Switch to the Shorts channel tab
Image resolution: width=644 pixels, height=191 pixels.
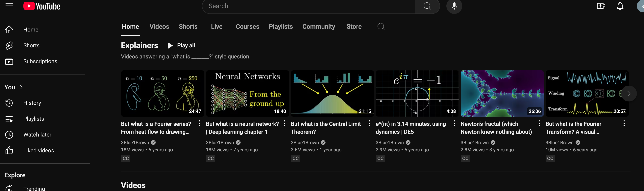[188, 27]
